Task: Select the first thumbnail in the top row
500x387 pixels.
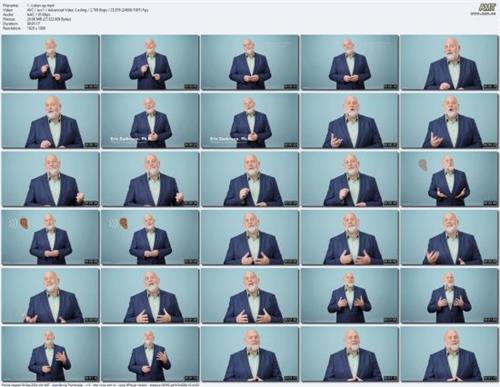Action: point(51,62)
